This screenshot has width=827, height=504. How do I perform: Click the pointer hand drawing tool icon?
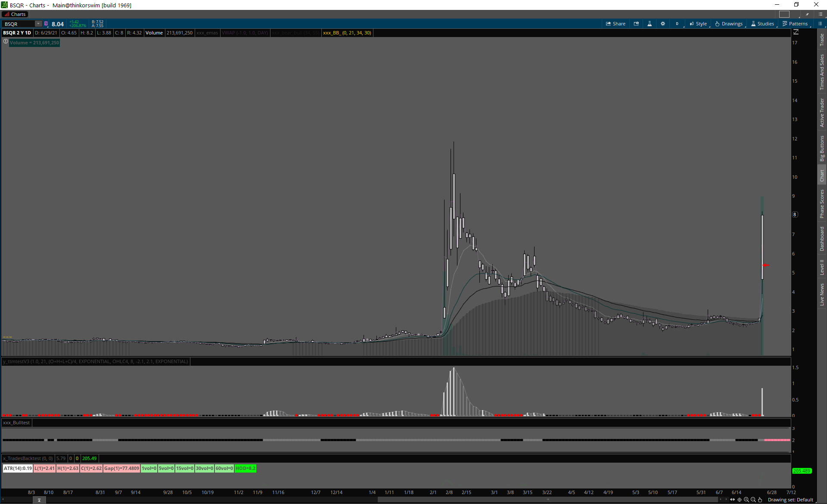click(760, 500)
